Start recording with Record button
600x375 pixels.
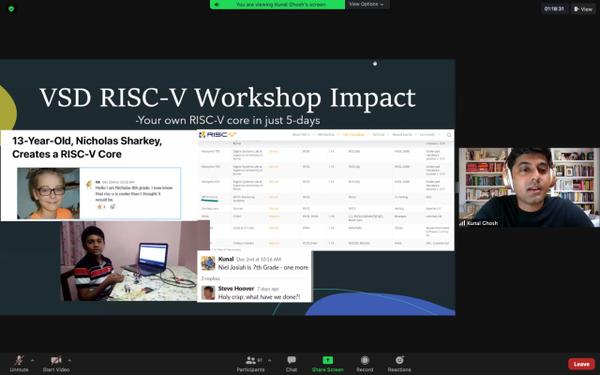(365, 363)
